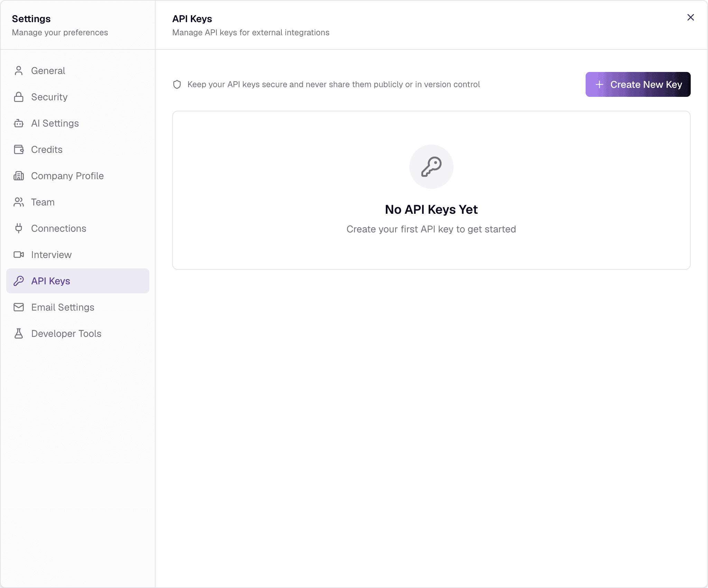Viewport: 708px width, 588px height.
Task: Open Email Settings from the sidebar
Action: 78,307
